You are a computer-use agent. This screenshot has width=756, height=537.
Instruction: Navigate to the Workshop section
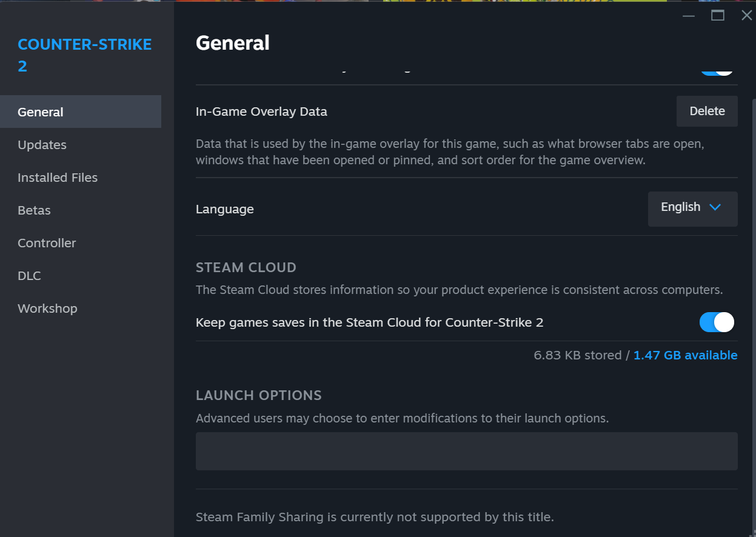47,309
